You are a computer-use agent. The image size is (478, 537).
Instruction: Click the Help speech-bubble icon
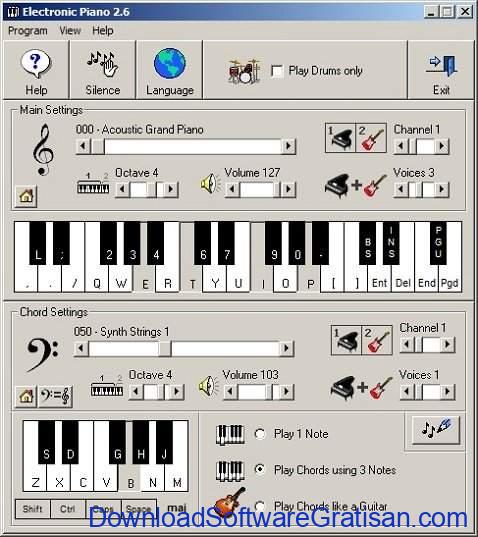click(36, 64)
